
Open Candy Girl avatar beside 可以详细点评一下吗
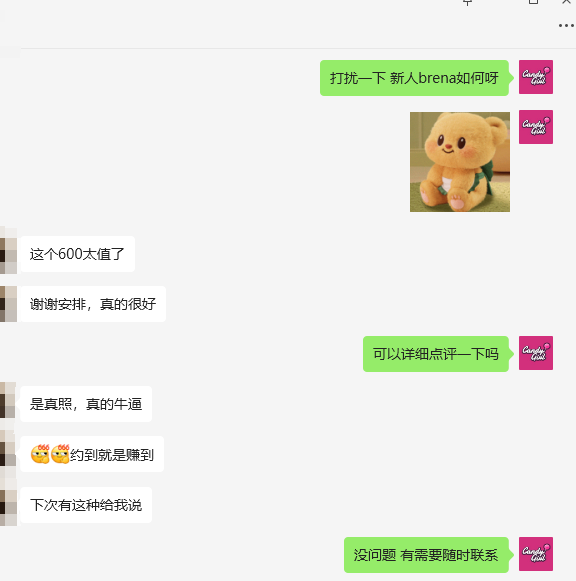click(536, 353)
